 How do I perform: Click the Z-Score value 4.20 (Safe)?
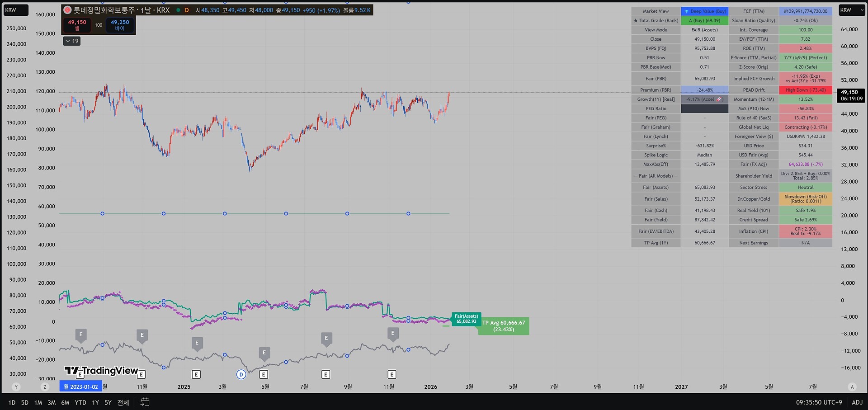click(x=806, y=67)
